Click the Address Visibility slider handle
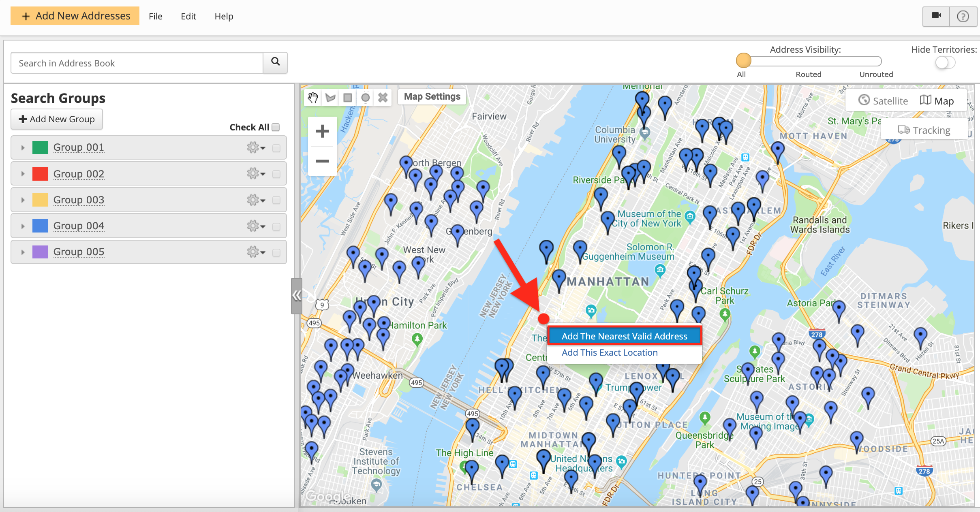980x512 pixels. click(743, 61)
